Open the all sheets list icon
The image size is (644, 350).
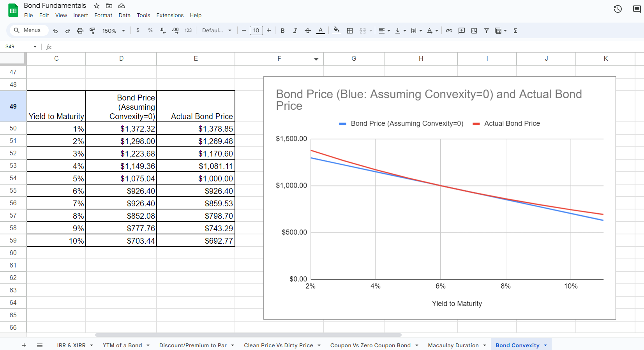pyautogui.click(x=40, y=345)
